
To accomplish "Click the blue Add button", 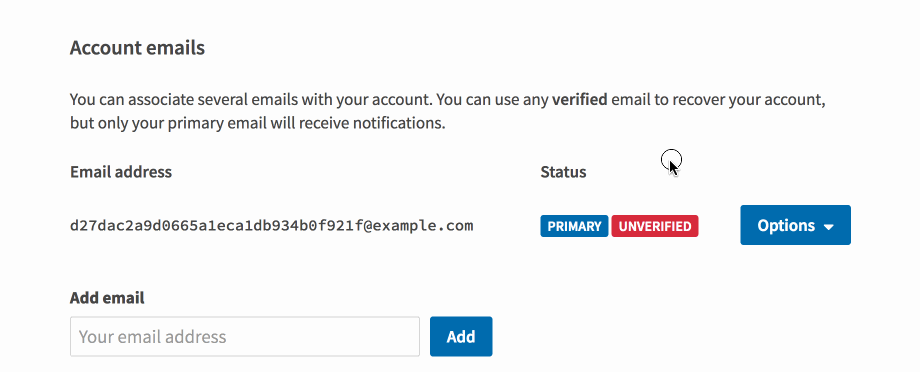I will [x=461, y=337].
